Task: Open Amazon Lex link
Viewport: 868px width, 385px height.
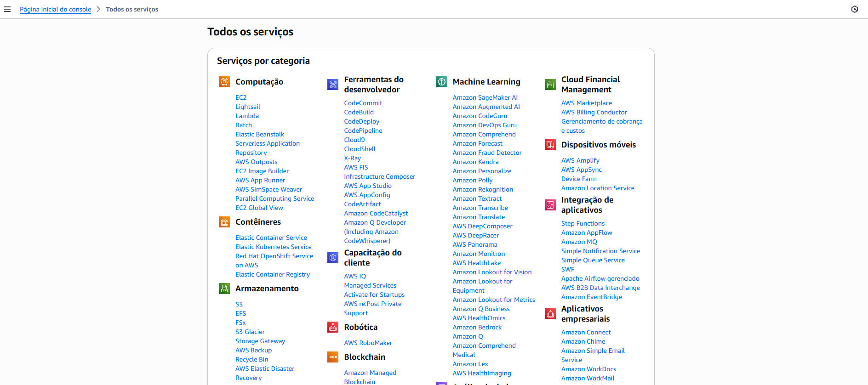Action: pos(470,364)
